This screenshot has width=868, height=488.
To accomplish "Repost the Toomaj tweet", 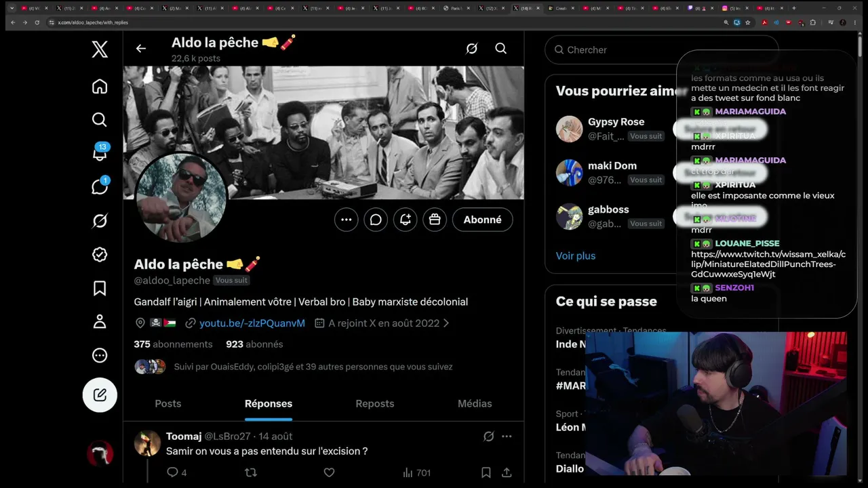I will tap(251, 472).
